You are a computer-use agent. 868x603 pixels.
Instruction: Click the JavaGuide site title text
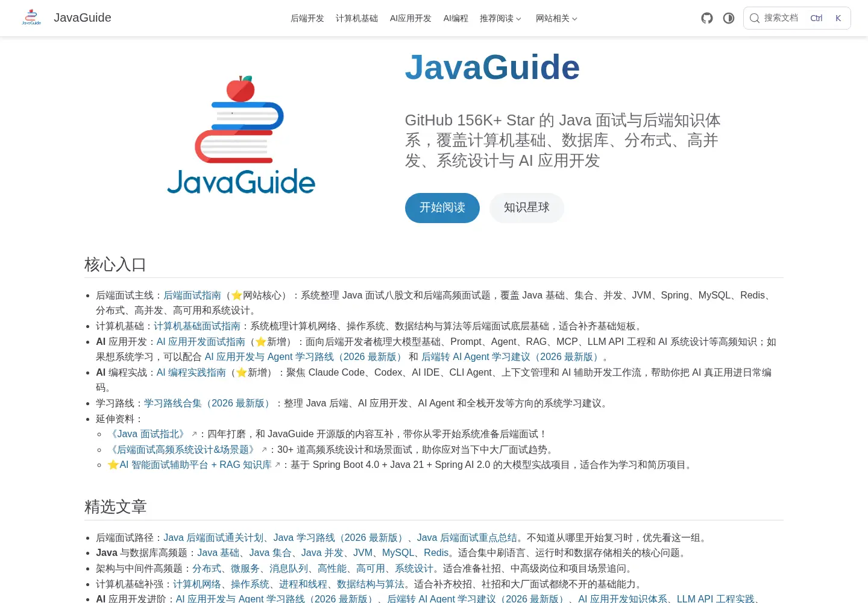click(x=83, y=17)
